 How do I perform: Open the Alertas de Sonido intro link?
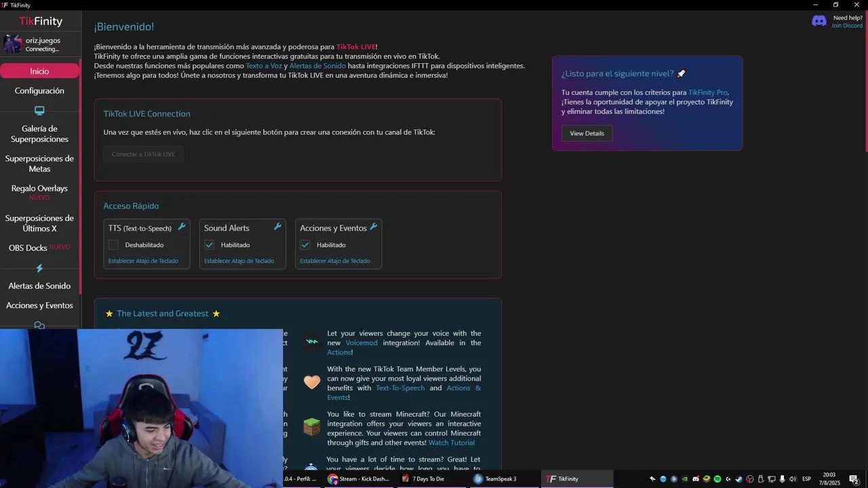pos(317,66)
